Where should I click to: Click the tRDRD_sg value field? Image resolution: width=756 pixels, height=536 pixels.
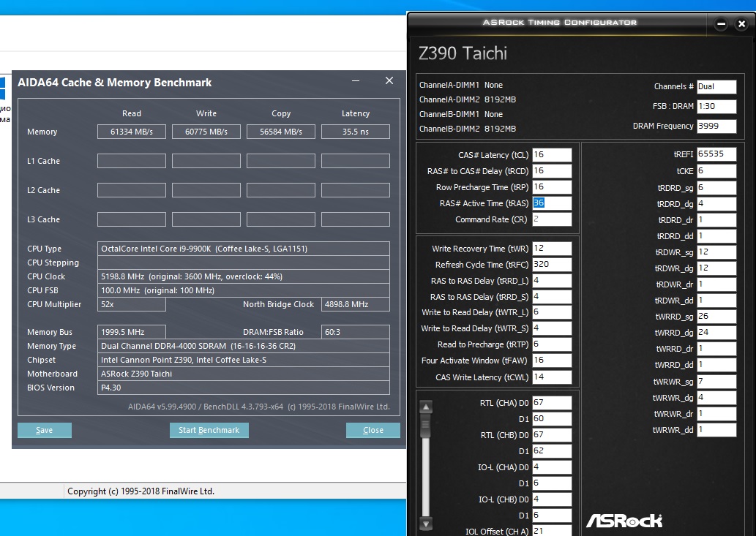716,187
